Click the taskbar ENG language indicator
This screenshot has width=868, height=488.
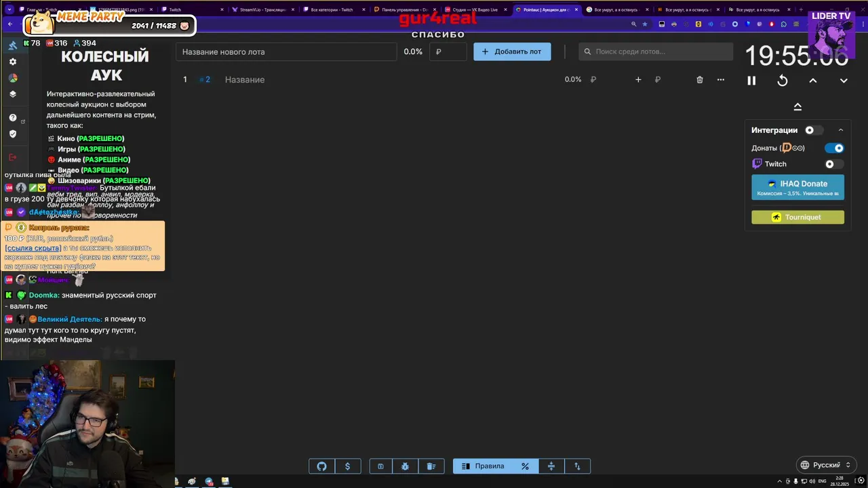tap(823, 481)
